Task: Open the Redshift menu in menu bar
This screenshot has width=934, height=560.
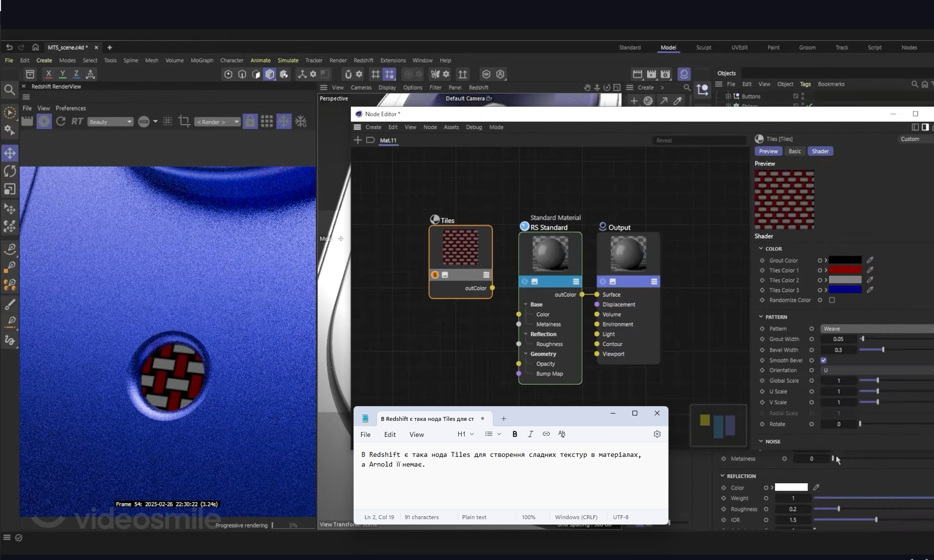Action: (363, 60)
